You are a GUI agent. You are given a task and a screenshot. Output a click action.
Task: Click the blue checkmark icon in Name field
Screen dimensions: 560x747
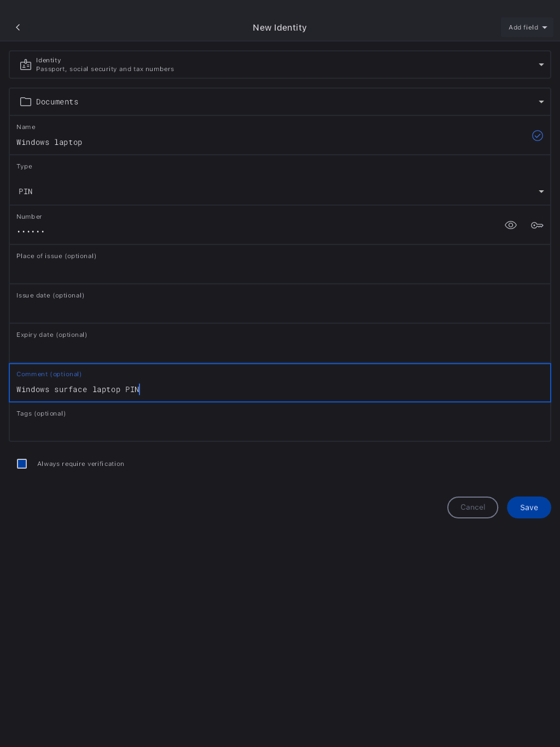537,136
